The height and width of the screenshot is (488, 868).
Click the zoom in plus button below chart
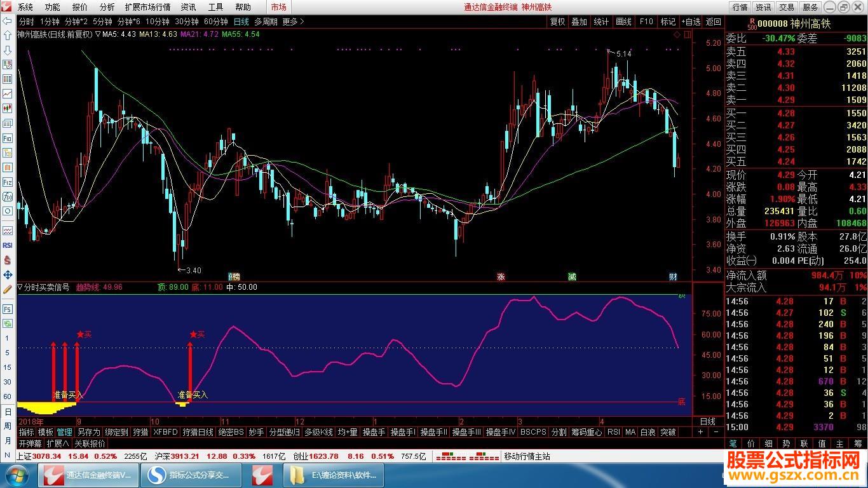[701, 432]
